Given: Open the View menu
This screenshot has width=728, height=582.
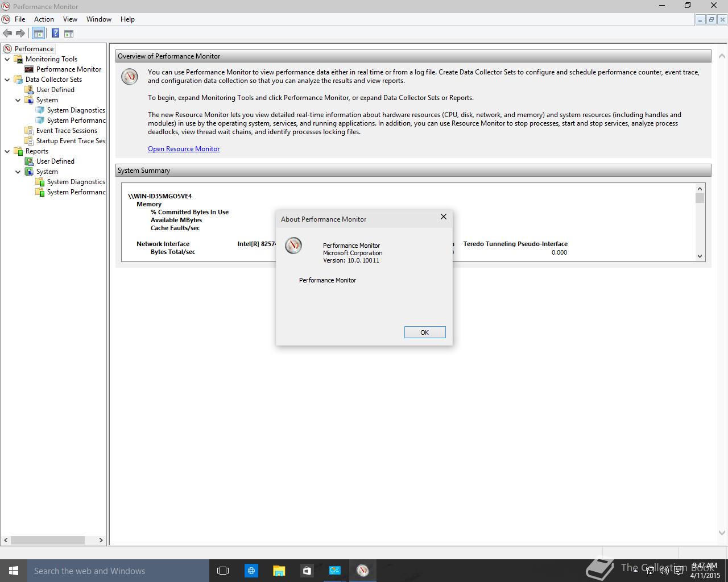Looking at the screenshot, I should tap(70, 19).
